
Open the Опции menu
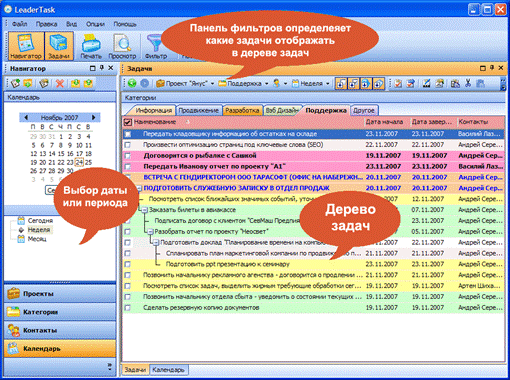click(x=95, y=24)
